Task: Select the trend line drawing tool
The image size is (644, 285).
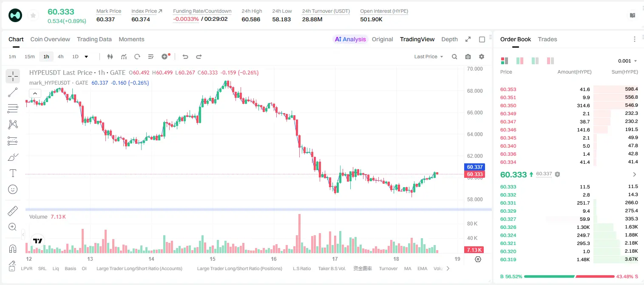Action: 13,92
